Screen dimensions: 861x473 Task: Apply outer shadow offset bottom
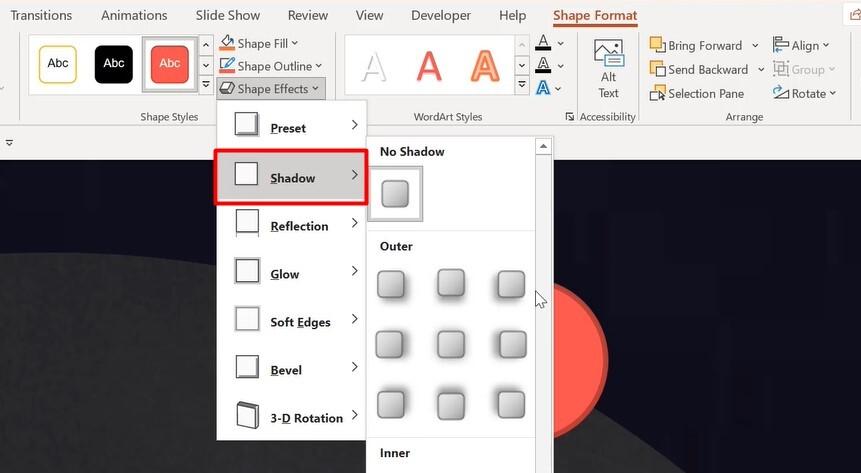(451, 285)
